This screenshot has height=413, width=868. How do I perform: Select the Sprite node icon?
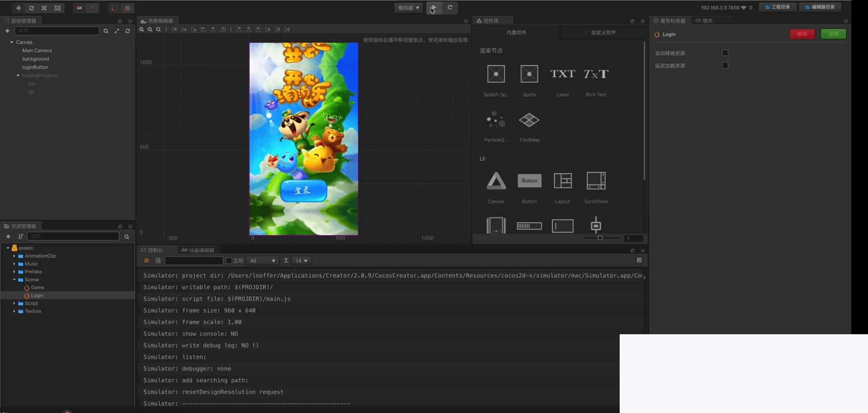pos(529,74)
